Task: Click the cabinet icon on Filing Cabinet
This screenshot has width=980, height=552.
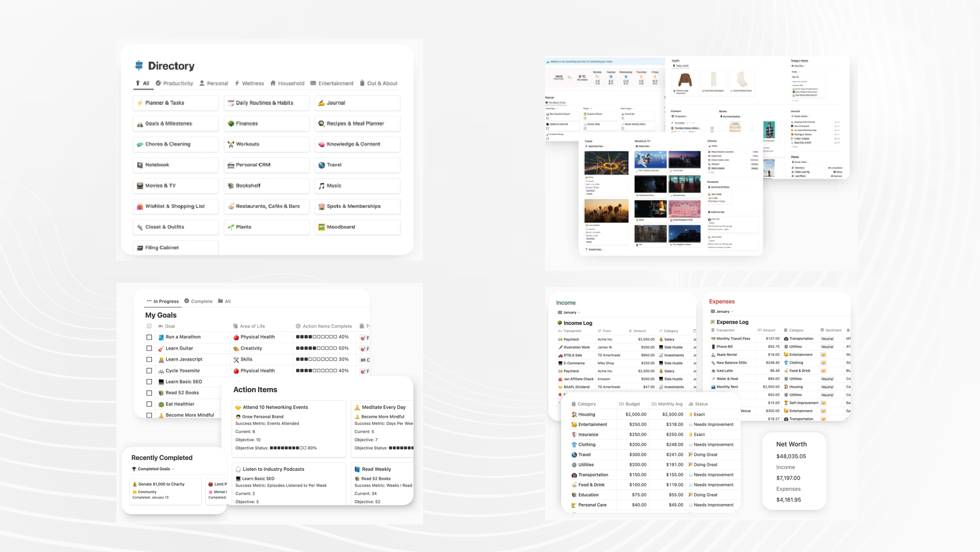Action: tap(140, 248)
